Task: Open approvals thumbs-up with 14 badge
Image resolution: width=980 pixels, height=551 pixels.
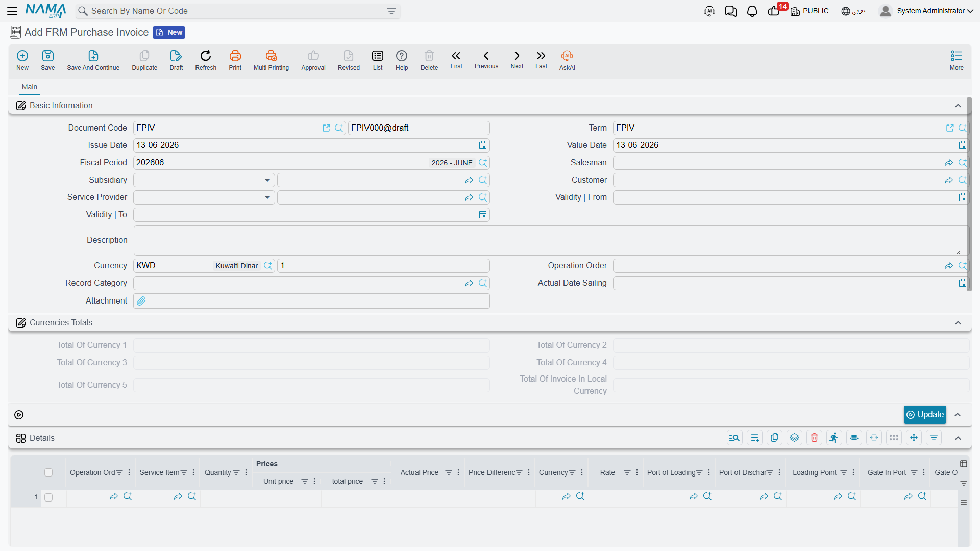Action: coord(774,11)
